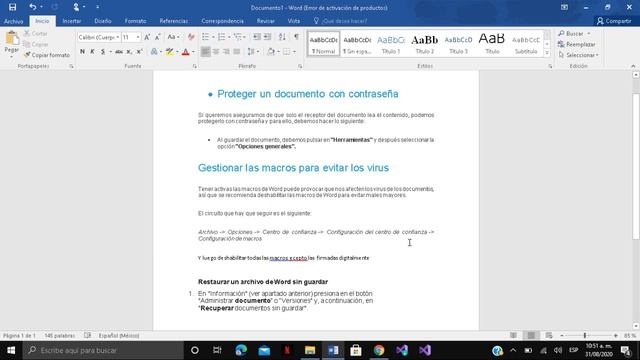Align text right
This screenshot has height=360, width=640.
[x=226, y=51]
